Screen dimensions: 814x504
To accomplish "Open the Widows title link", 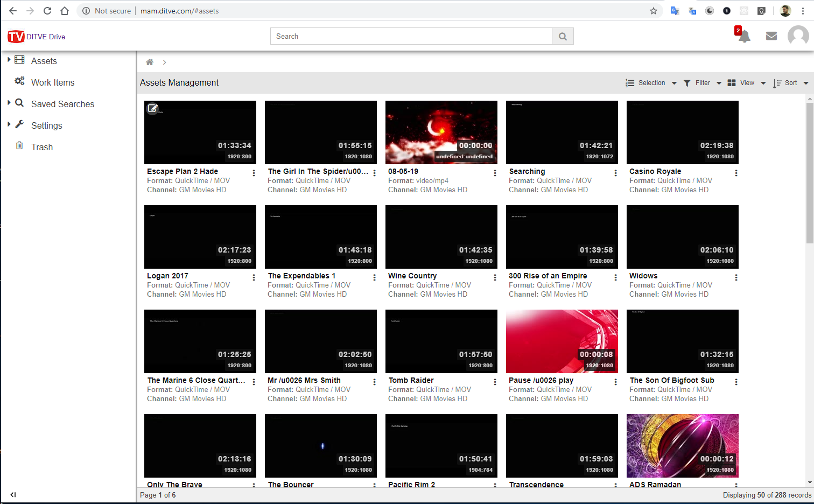I will (x=643, y=276).
